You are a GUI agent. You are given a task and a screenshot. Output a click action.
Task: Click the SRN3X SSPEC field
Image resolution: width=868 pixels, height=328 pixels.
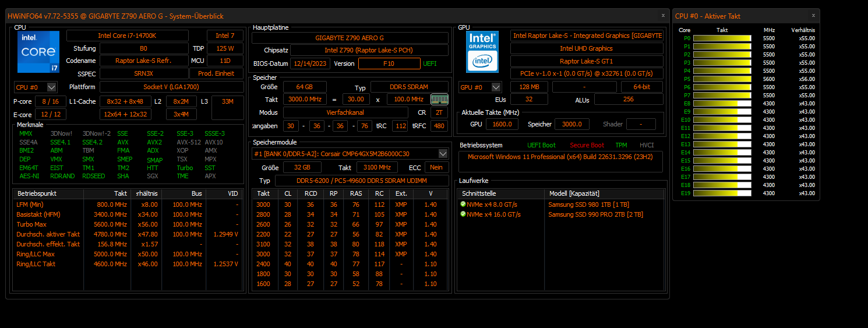tap(143, 73)
